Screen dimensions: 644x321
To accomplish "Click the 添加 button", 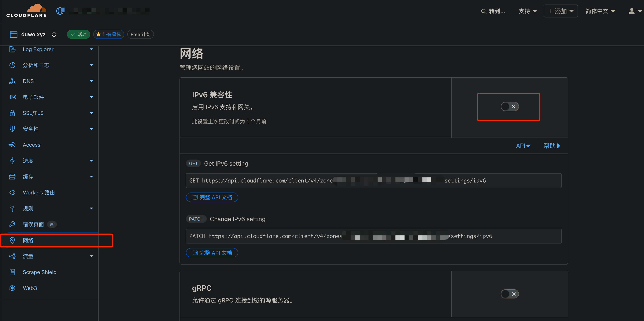I will [561, 11].
